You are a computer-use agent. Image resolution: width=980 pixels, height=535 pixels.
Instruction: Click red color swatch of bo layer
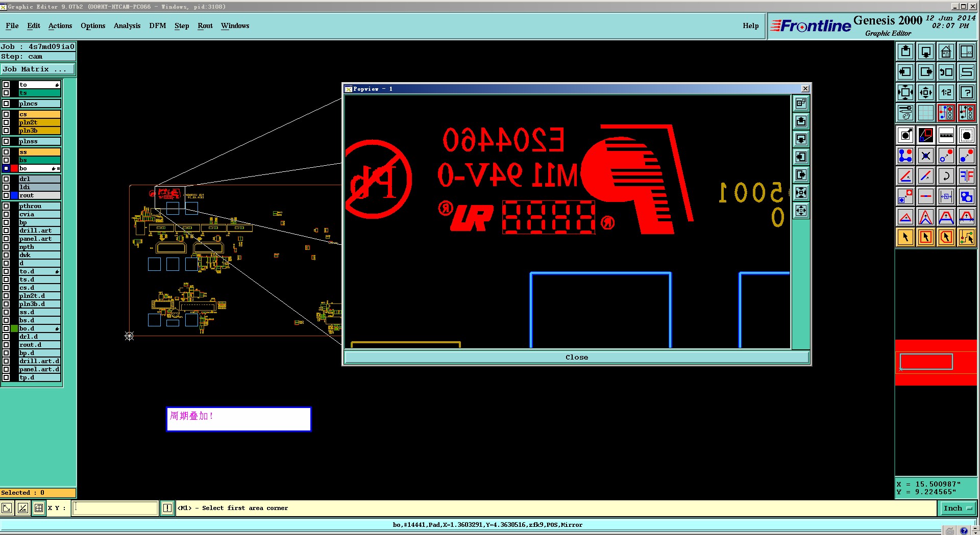click(14, 168)
